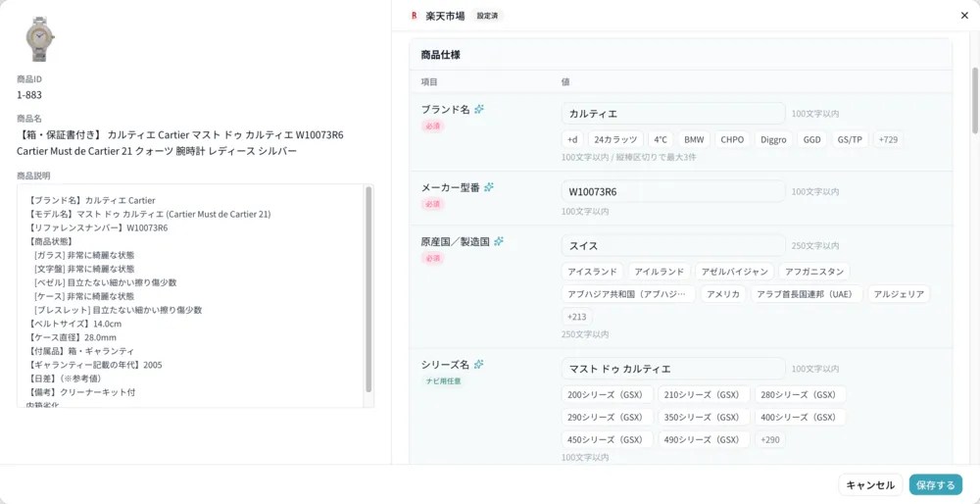The width and height of the screenshot is (980, 504).
Task: Click the 商品説明 description scrollbar
Action: [x=368, y=289]
